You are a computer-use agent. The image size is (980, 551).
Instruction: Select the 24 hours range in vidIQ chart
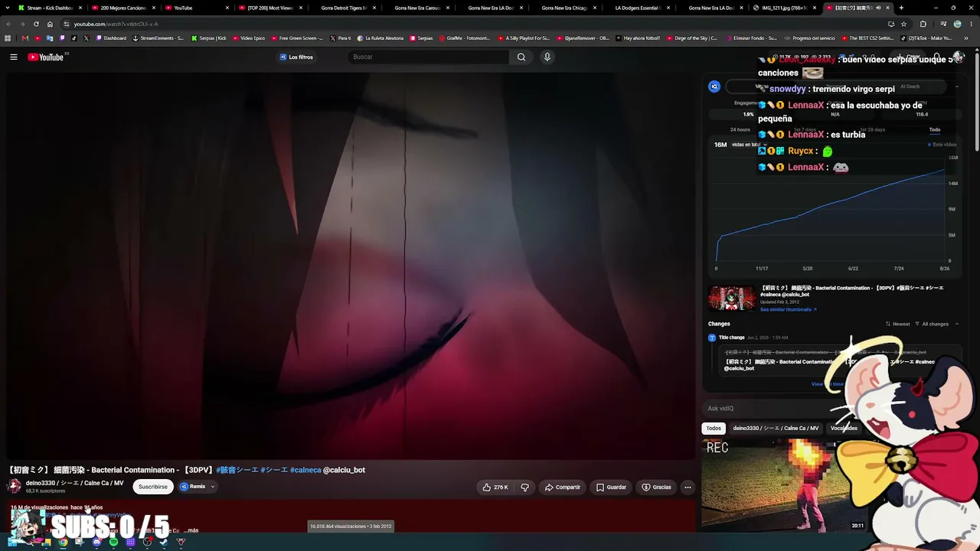pos(740,129)
